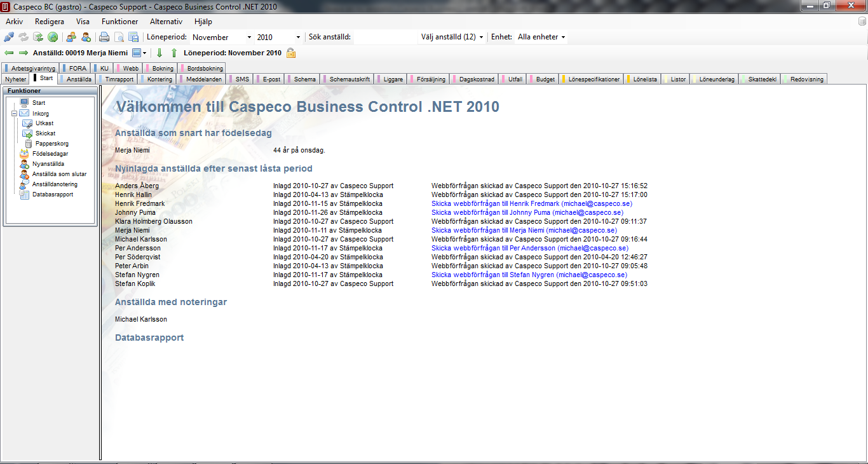Click the two-users toolbar icon

[71, 37]
